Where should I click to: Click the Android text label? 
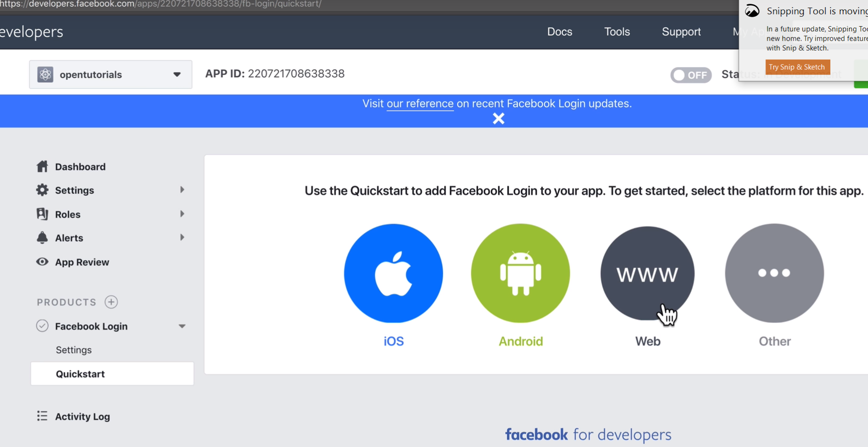[x=521, y=341]
